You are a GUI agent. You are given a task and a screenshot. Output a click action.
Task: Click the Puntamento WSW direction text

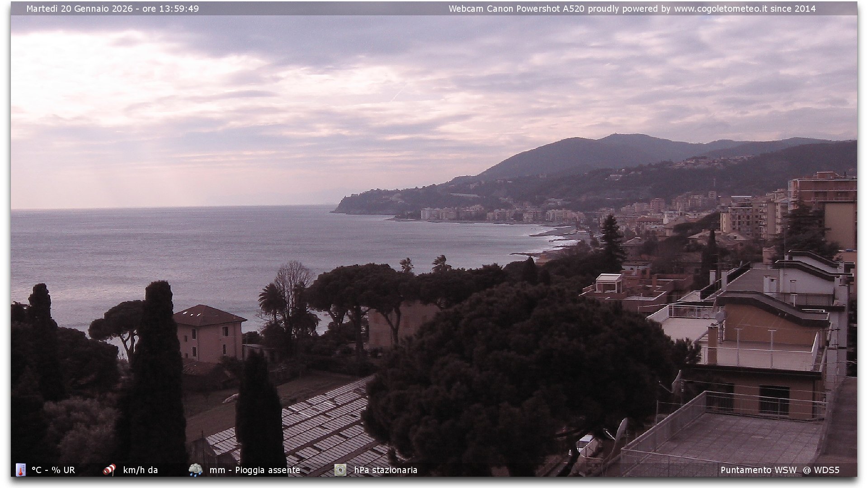[x=758, y=470]
